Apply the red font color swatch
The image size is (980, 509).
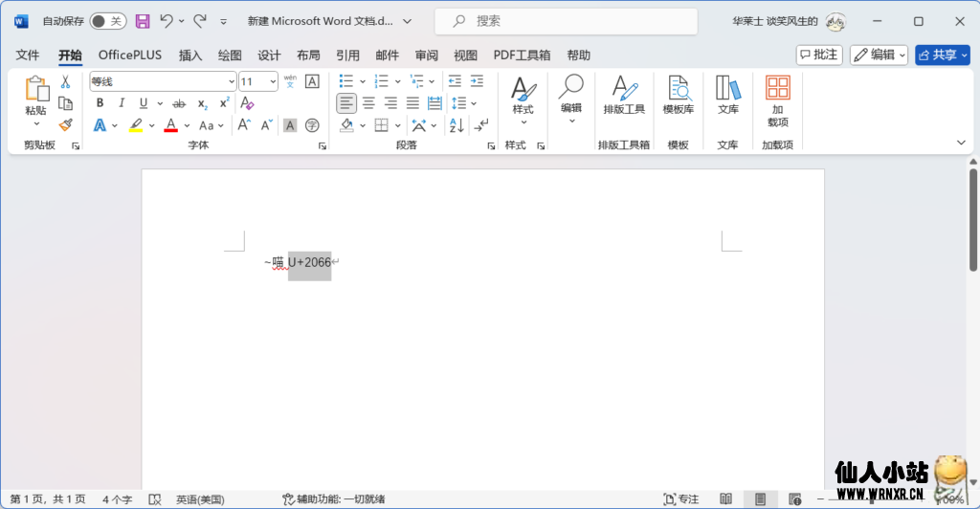pyautogui.click(x=170, y=125)
